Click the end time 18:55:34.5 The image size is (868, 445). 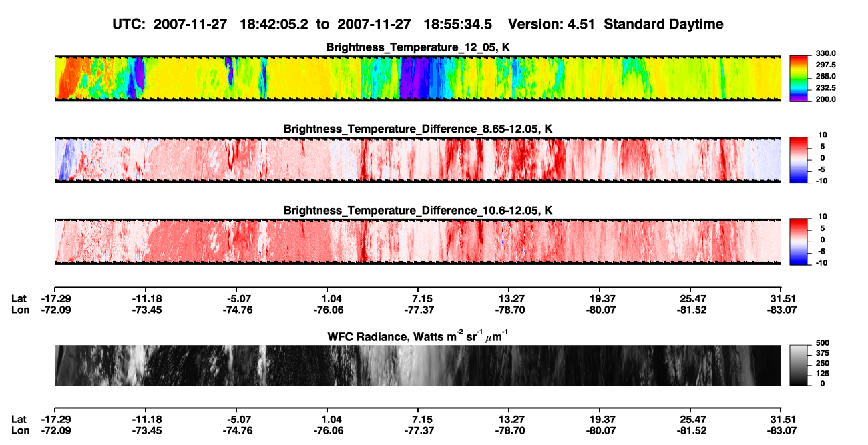[x=459, y=24]
